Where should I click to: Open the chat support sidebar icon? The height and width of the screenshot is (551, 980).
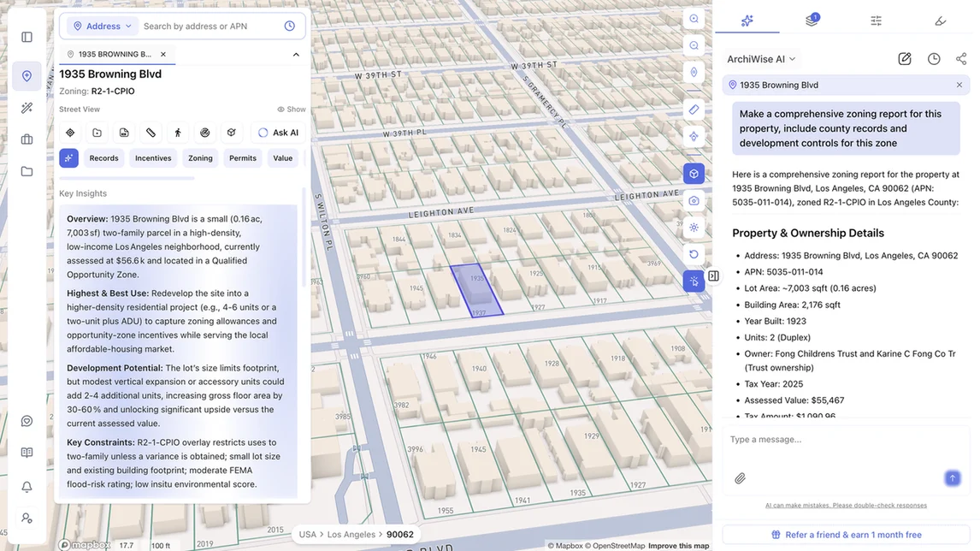tap(27, 421)
